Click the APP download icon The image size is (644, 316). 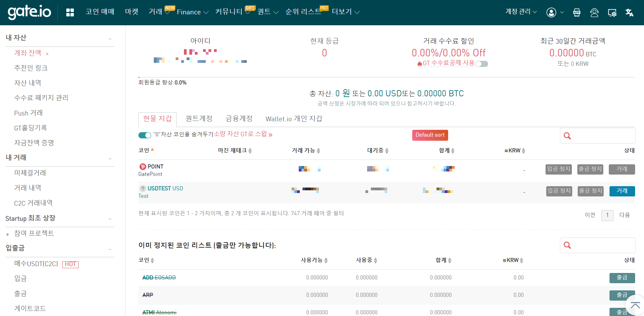coord(577,13)
